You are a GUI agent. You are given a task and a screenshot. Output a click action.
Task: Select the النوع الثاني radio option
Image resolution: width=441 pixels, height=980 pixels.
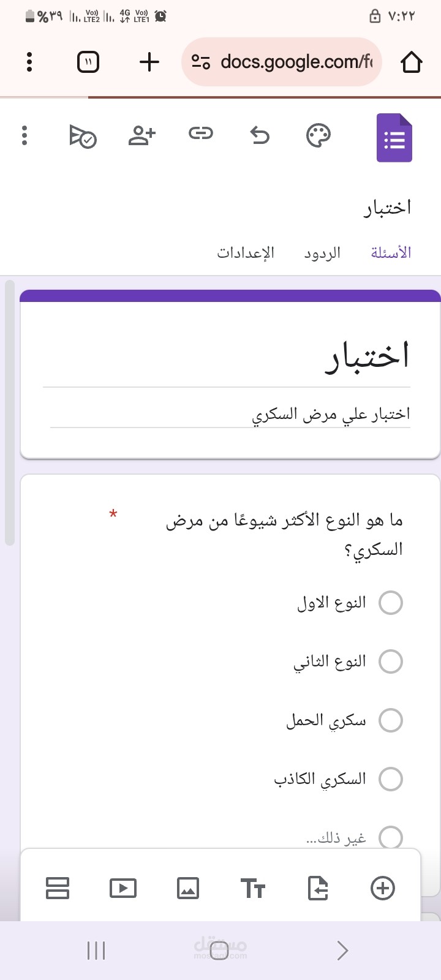pyautogui.click(x=391, y=661)
